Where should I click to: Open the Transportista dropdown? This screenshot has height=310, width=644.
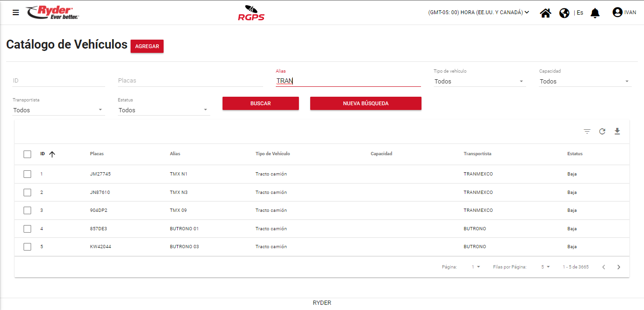pyautogui.click(x=58, y=110)
